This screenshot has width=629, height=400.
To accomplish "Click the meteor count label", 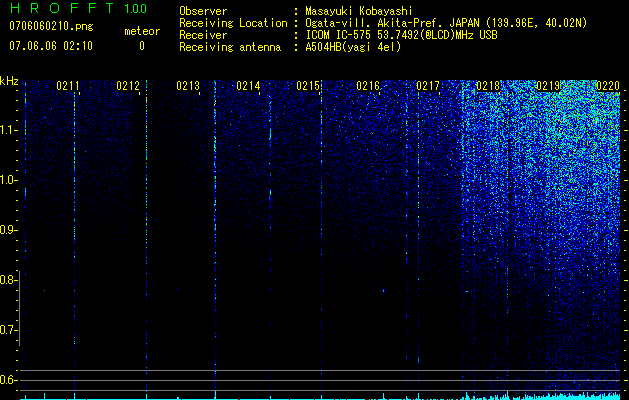I will (x=142, y=31).
